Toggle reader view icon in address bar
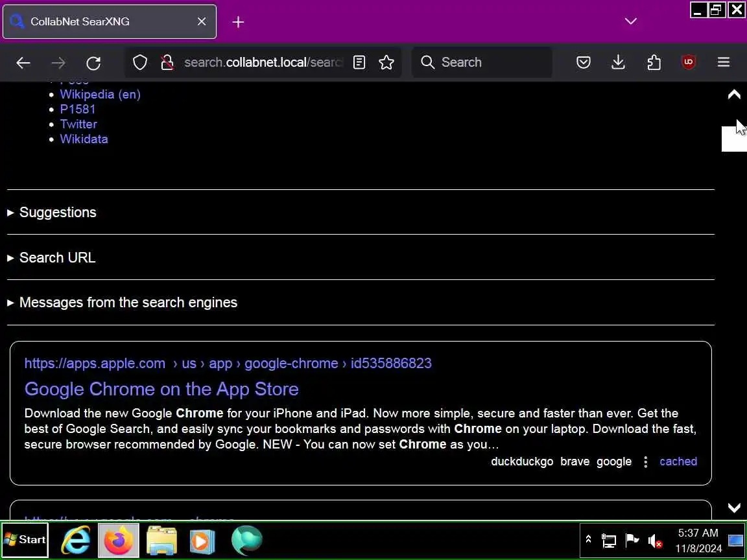This screenshot has height=560, width=747. pyautogui.click(x=359, y=62)
